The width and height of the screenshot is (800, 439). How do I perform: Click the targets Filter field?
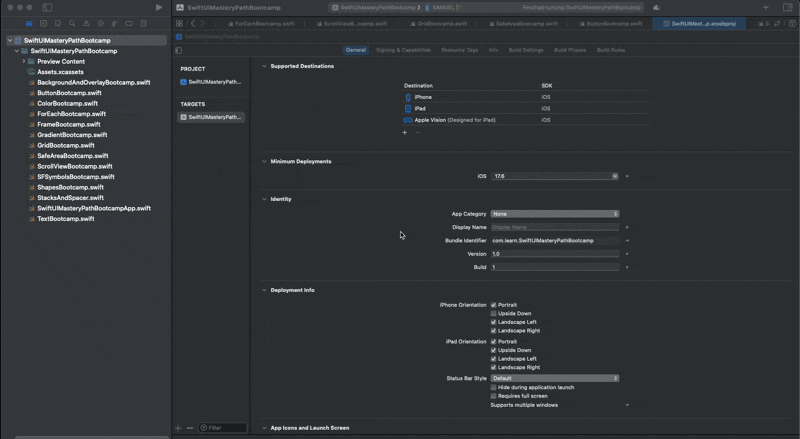pyautogui.click(x=223, y=428)
